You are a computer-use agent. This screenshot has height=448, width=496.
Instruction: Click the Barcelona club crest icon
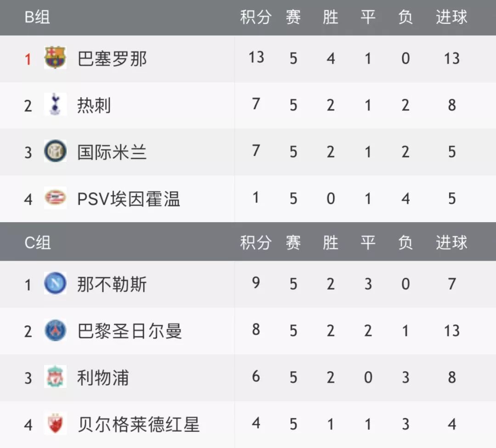click(55, 58)
